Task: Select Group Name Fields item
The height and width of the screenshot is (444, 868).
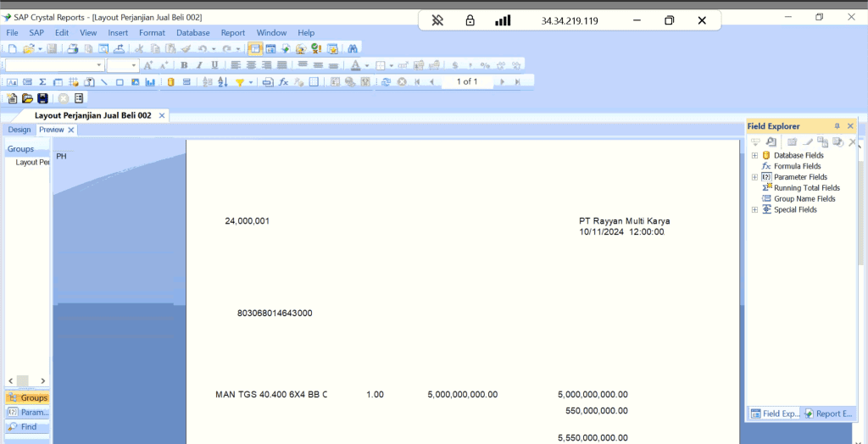Action: coord(804,199)
